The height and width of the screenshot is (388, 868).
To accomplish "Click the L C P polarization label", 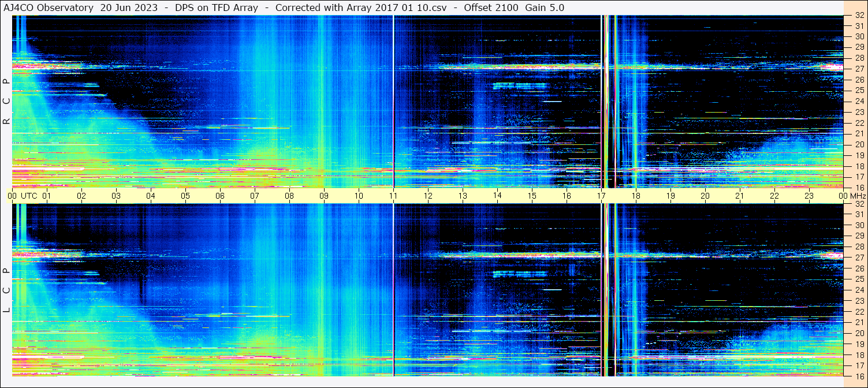I will tap(6, 290).
